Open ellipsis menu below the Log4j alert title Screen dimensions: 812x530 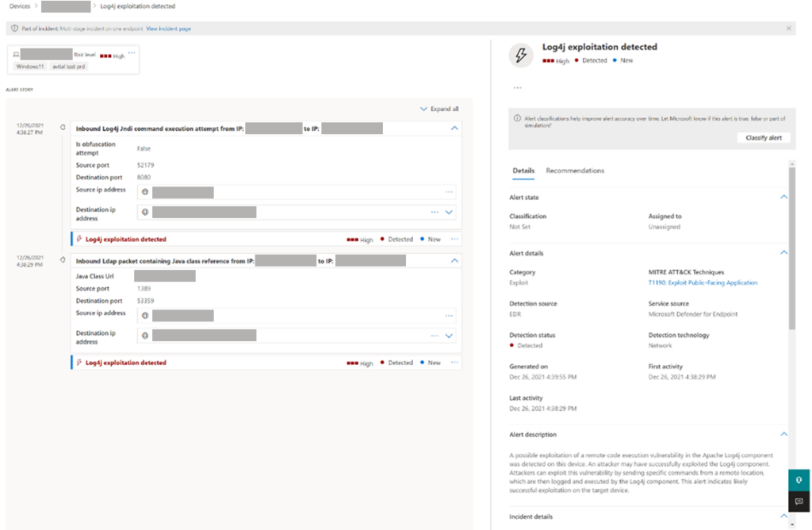(x=519, y=87)
